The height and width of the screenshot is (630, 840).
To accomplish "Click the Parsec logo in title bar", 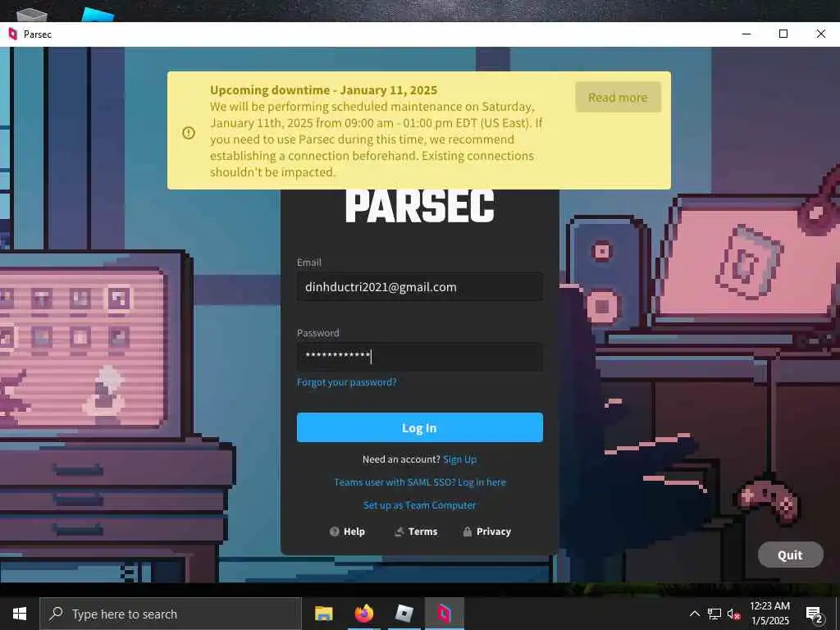I will click(x=13, y=34).
